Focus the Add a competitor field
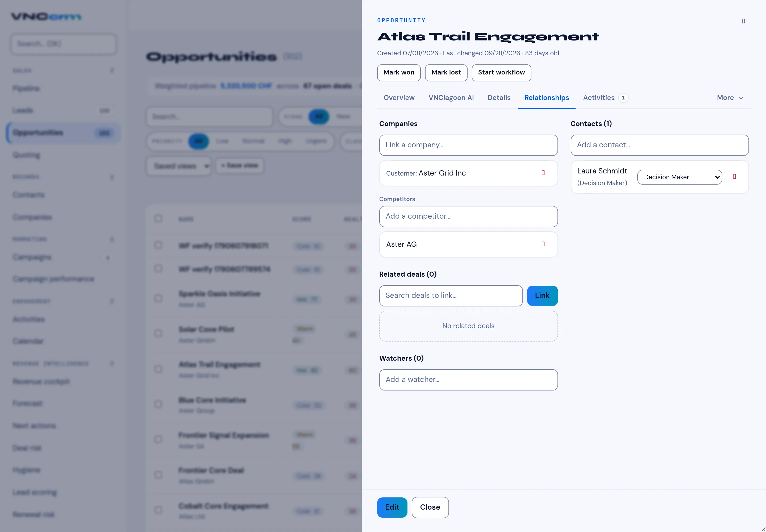The height and width of the screenshot is (532, 766). (x=468, y=216)
